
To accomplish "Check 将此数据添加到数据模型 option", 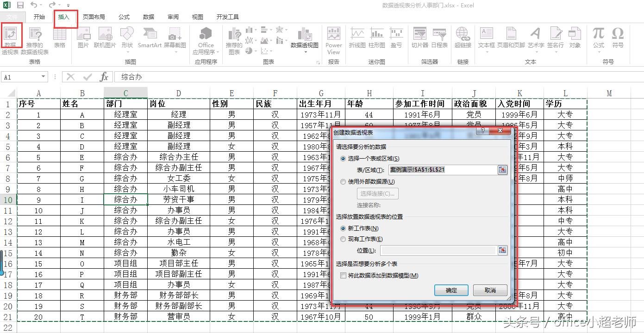I will 344,276.
